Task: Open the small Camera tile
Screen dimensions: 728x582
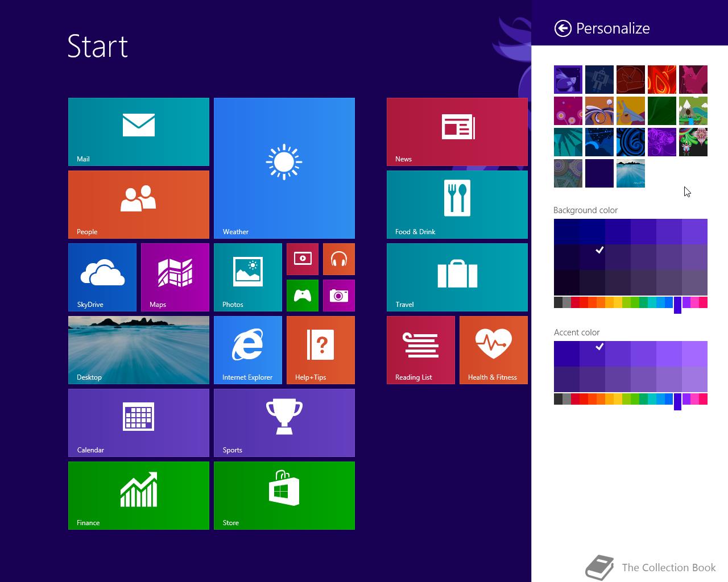Action: pyautogui.click(x=339, y=296)
